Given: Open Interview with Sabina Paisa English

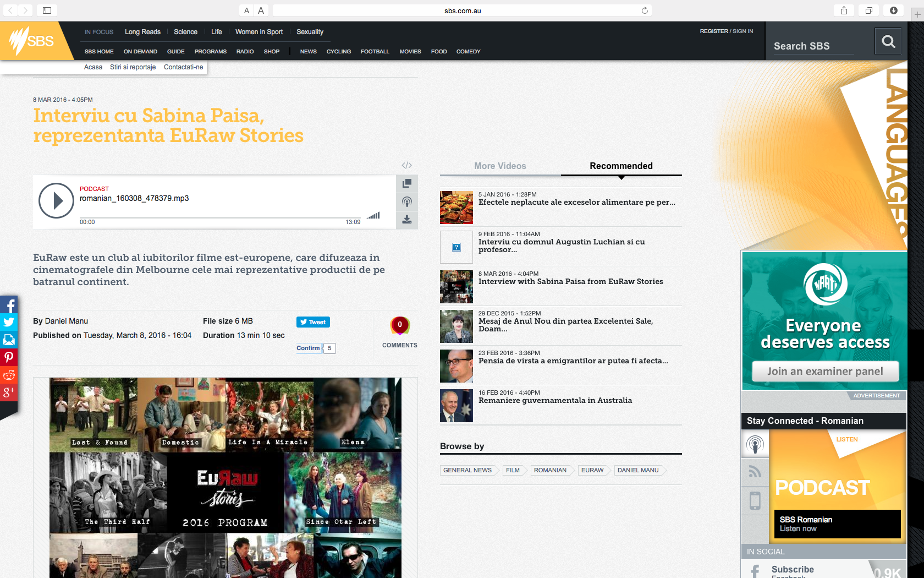Looking at the screenshot, I should click(570, 281).
